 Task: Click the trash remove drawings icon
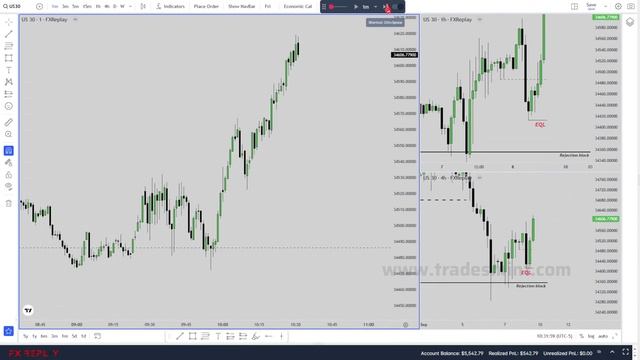tap(9, 203)
